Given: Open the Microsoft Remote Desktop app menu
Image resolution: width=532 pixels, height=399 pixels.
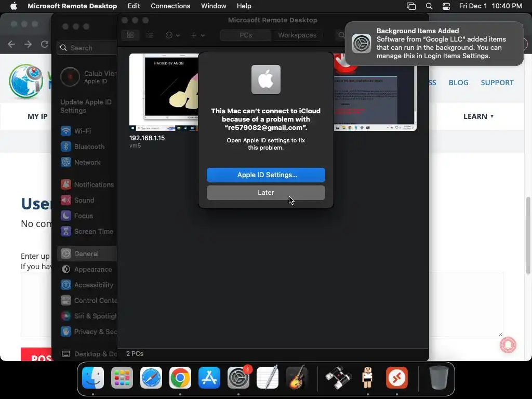Looking at the screenshot, I should pyautogui.click(x=72, y=6).
